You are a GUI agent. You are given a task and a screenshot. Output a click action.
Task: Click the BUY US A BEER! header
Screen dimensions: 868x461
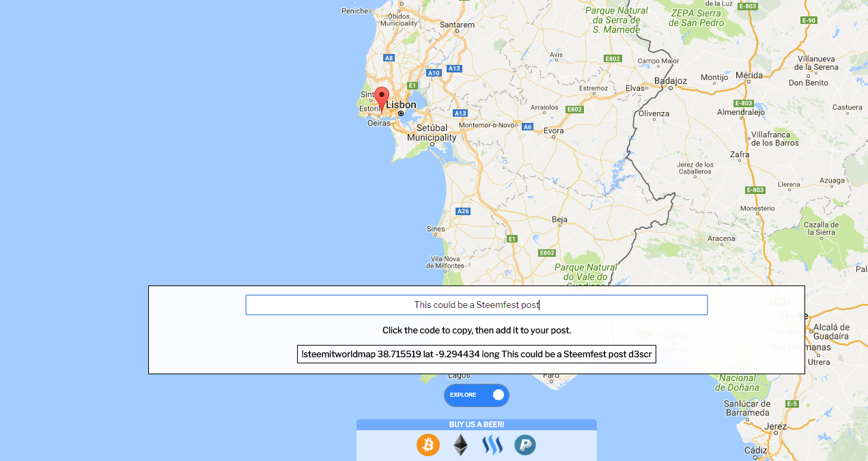tap(477, 425)
